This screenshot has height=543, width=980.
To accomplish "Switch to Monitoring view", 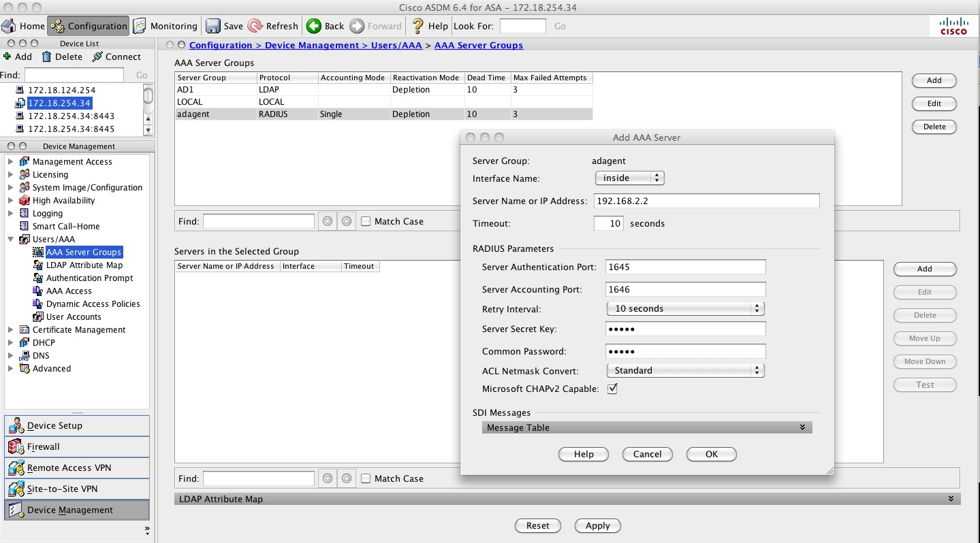I will [x=165, y=26].
